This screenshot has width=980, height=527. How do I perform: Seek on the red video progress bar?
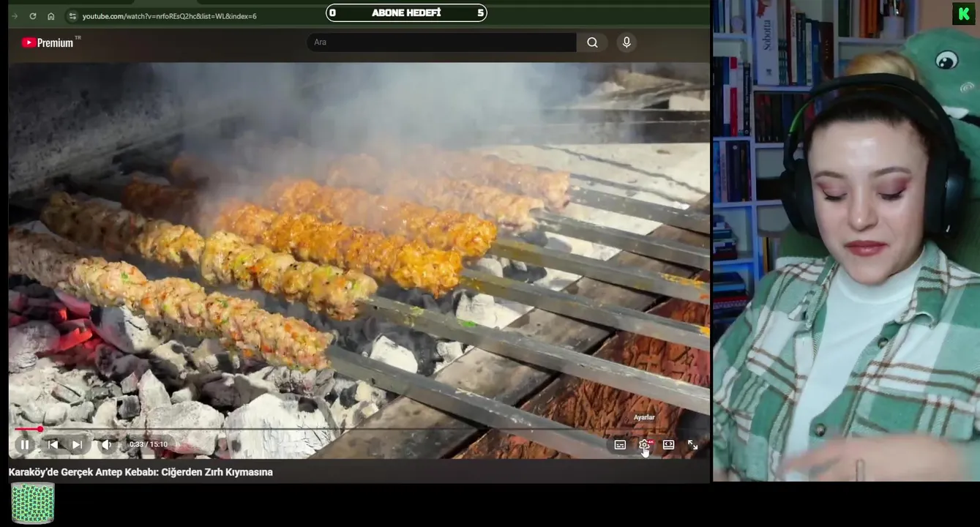(x=359, y=429)
